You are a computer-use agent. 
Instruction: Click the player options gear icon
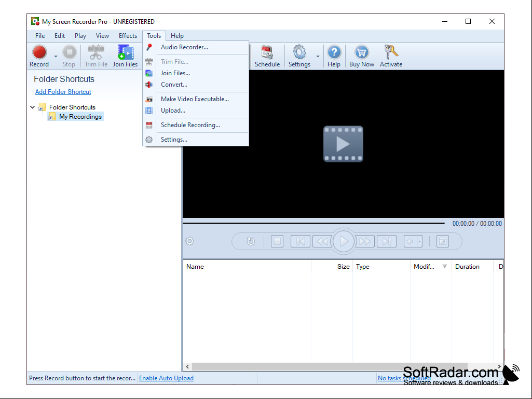click(189, 241)
